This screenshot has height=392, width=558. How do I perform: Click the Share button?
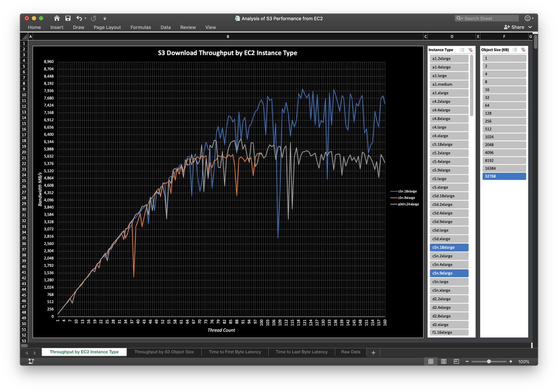click(x=514, y=27)
